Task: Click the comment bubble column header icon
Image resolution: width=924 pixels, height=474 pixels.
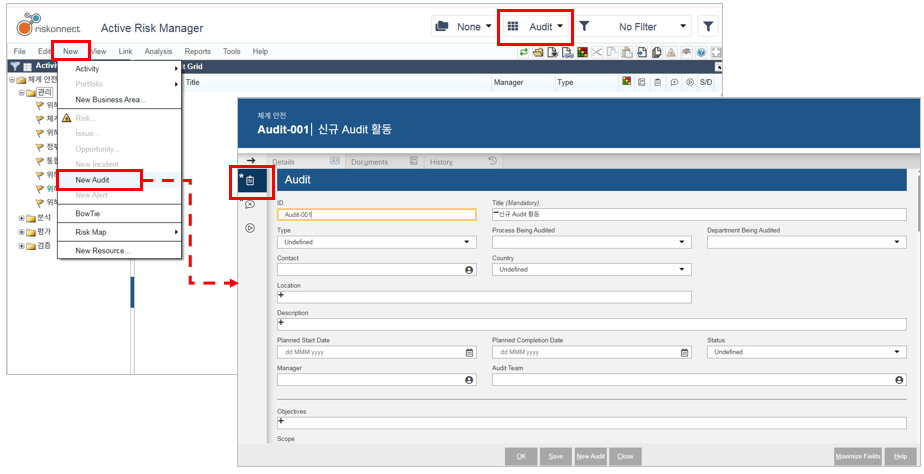Action: coord(674,83)
